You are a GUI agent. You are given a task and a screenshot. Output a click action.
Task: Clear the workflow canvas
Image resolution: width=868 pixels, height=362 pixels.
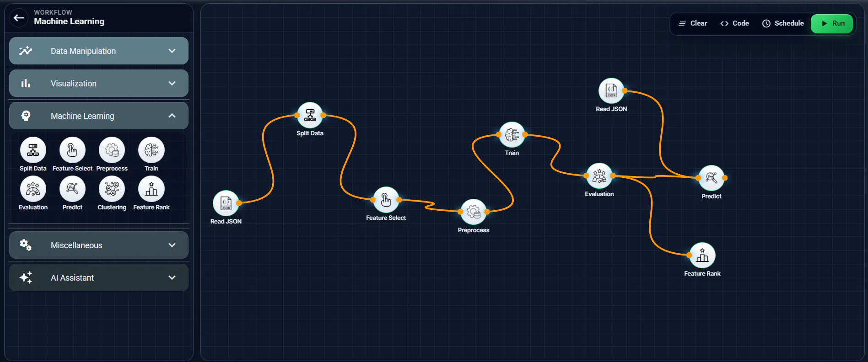pyautogui.click(x=693, y=23)
